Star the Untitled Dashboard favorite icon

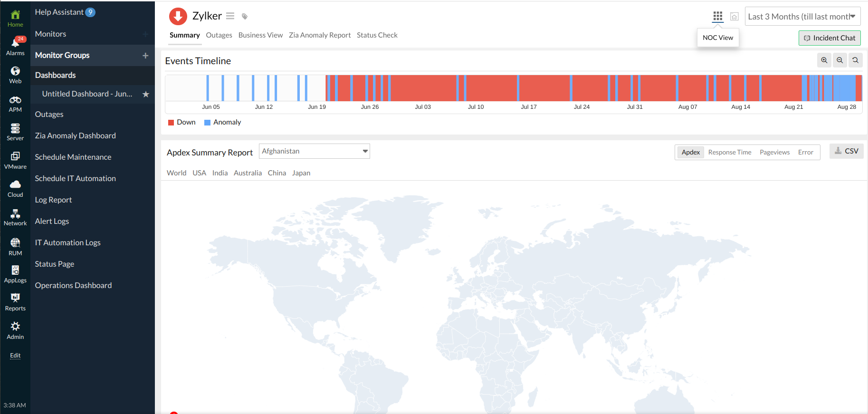(x=146, y=94)
